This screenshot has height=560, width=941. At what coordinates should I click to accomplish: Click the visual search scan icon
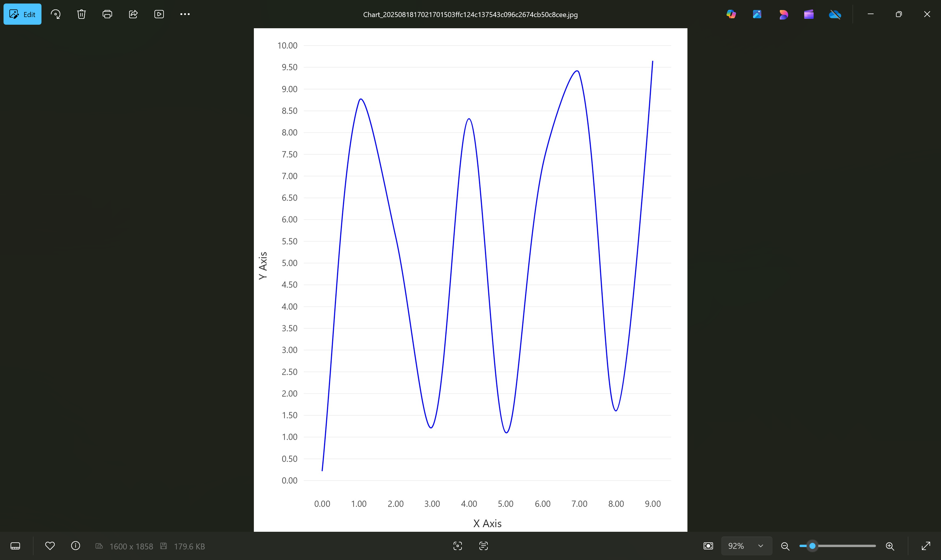click(457, 546)
